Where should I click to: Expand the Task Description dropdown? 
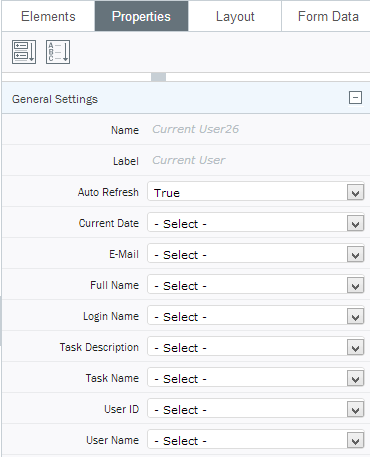coord(256,347)
